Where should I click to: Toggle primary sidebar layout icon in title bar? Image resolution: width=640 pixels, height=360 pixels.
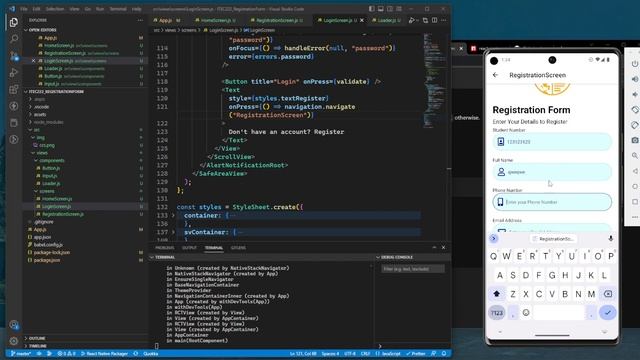[371, 9]
